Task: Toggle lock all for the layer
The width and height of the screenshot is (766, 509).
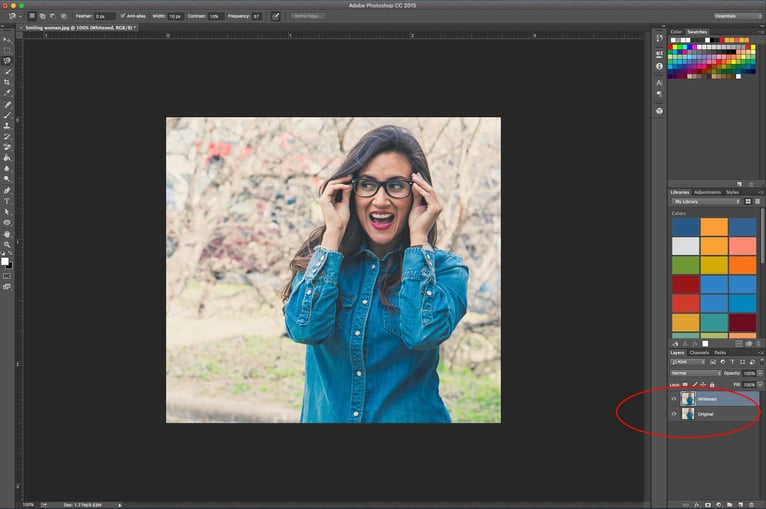Action: click(712, 385)
